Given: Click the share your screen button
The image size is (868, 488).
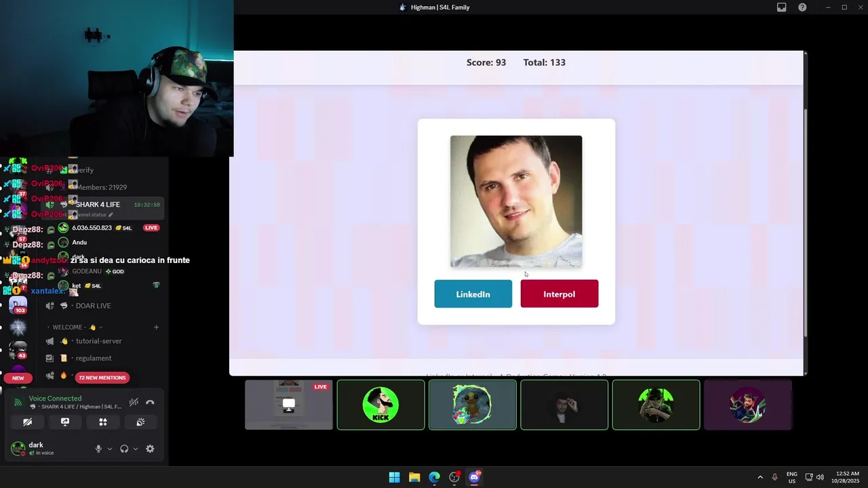Looking at the screenshot, I should (65, 422).
